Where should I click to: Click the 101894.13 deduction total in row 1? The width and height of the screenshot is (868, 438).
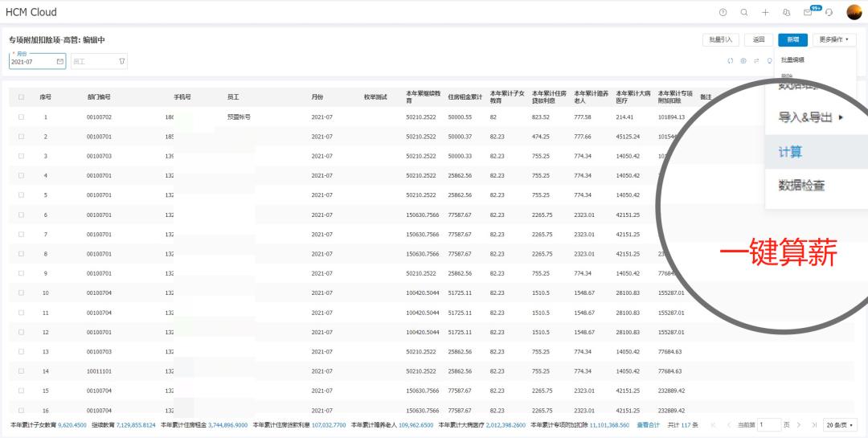671,117
